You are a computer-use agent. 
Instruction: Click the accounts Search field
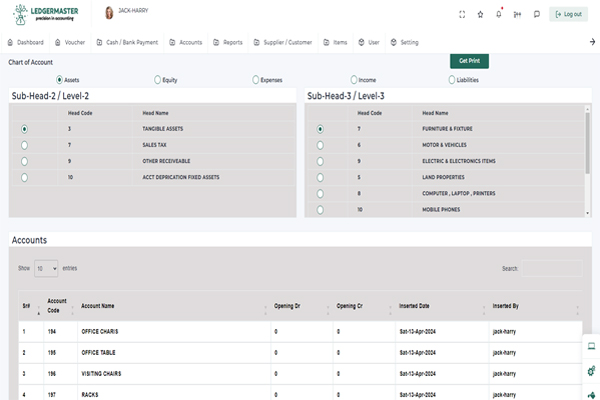click(552, 268)
